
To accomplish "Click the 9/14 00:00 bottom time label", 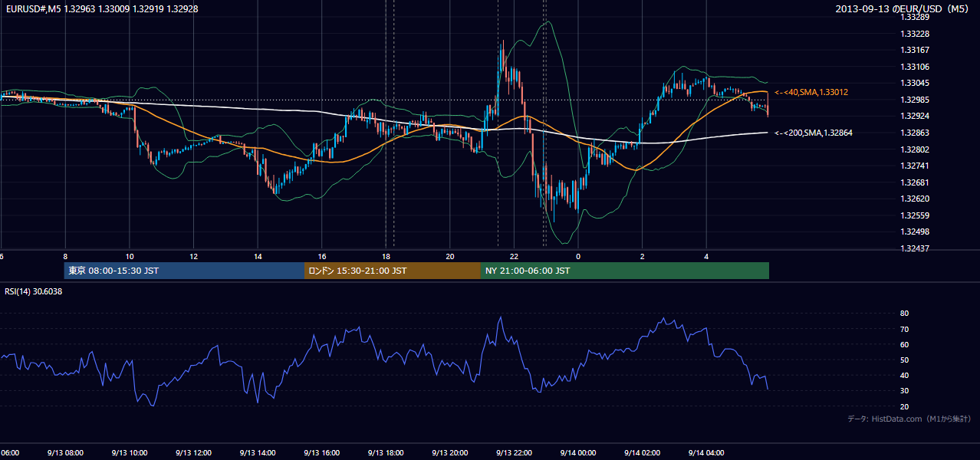I will 578,453.
